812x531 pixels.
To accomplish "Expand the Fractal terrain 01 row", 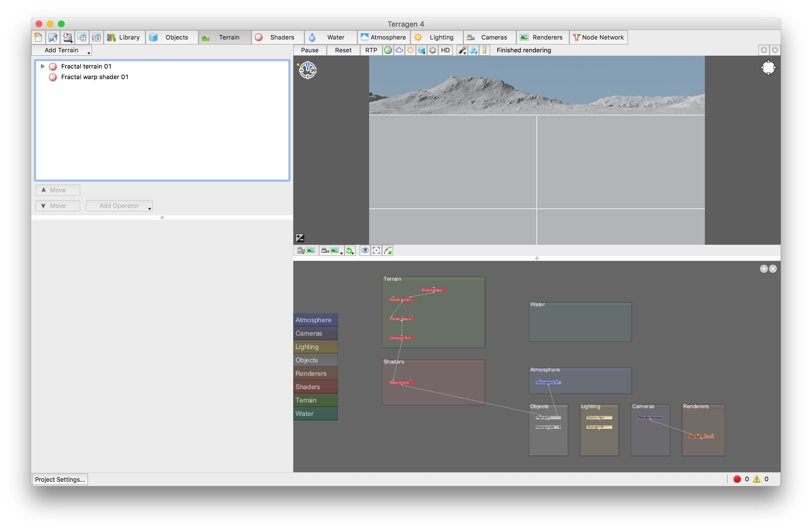I will (x=43, y=66).
